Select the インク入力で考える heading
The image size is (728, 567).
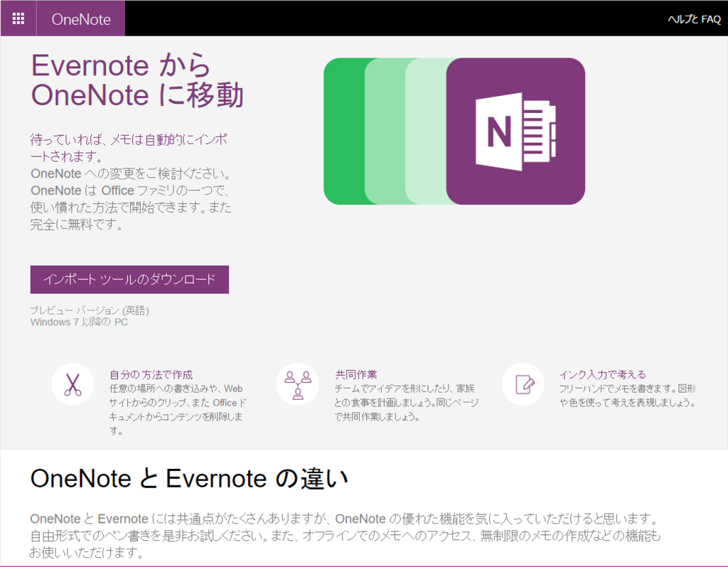(x=602, y=374)
